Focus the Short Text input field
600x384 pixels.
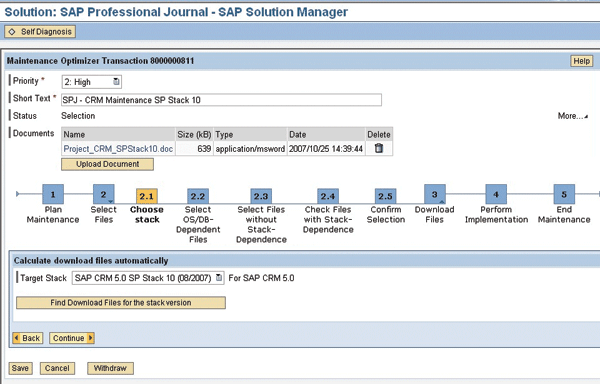coord(221,100)
